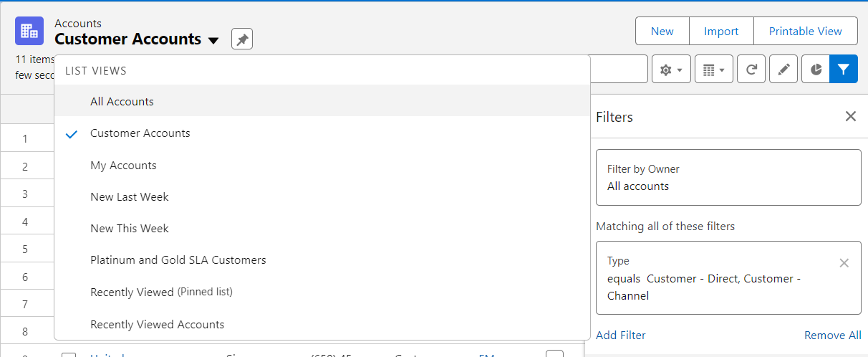Image resolution: width=868 pixels, height=357 pixels.
Task: Open the New This Week view
Action: 322,228
